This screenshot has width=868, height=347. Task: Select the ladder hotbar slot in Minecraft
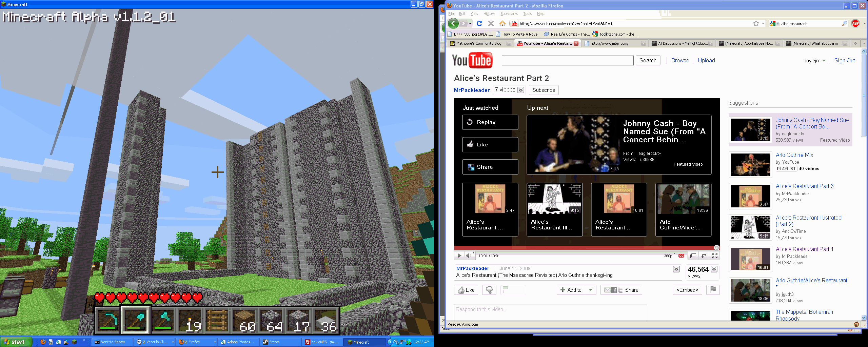[x=216, y=320]
